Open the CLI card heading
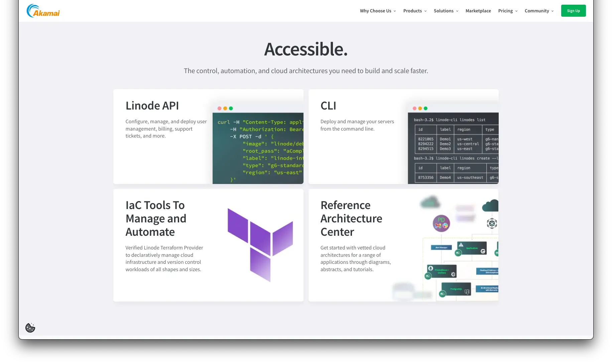 (x=328, y=106)
